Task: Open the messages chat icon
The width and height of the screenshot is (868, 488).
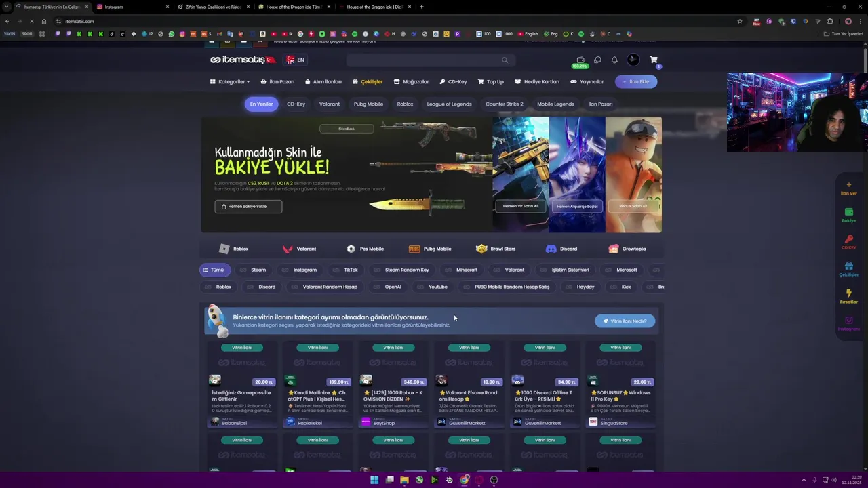Action: click(x=597, y=60)
